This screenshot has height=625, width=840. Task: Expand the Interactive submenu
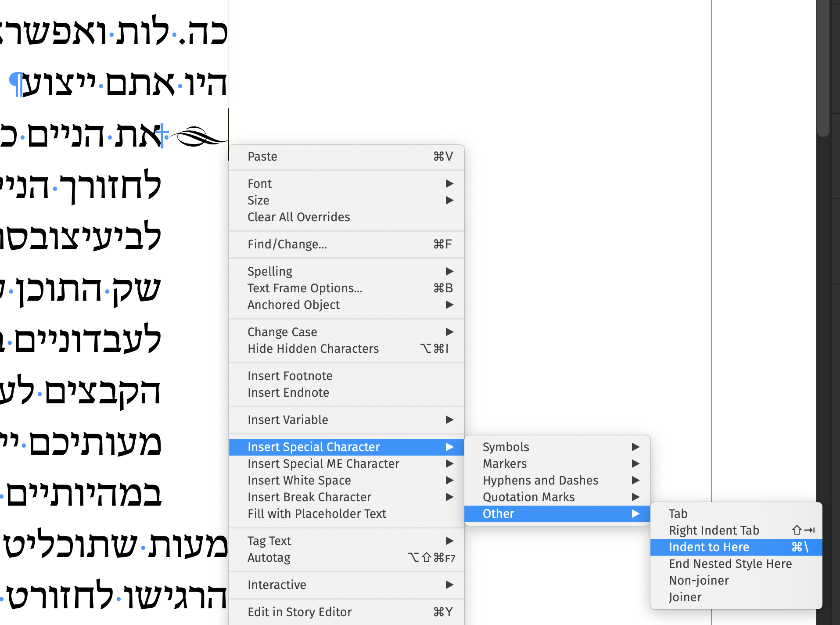(x=347, y=585)
